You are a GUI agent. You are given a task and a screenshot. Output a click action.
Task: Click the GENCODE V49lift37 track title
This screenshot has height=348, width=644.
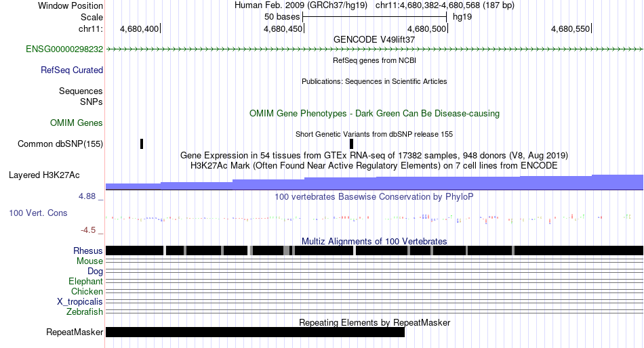tap(374, 39)
